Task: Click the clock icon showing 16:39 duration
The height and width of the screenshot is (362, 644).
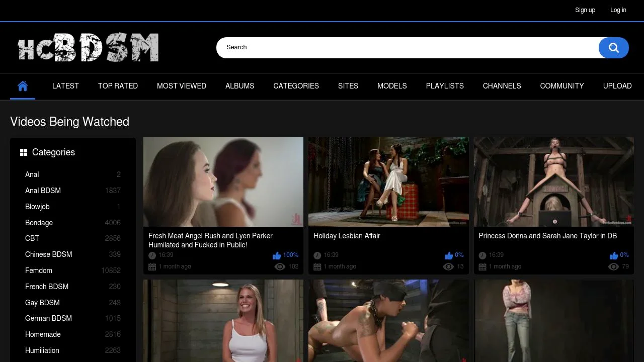Action: 152,255
